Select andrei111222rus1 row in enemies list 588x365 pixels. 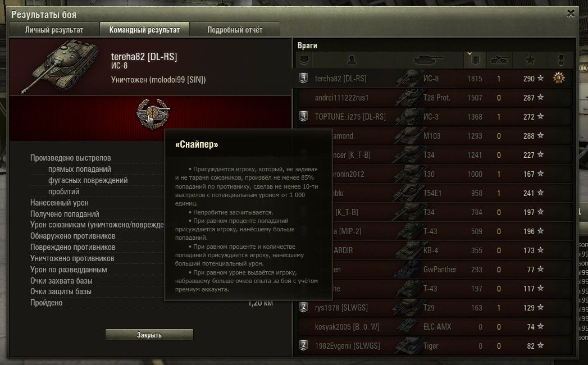pyautogui.click(x=435, y=98)
